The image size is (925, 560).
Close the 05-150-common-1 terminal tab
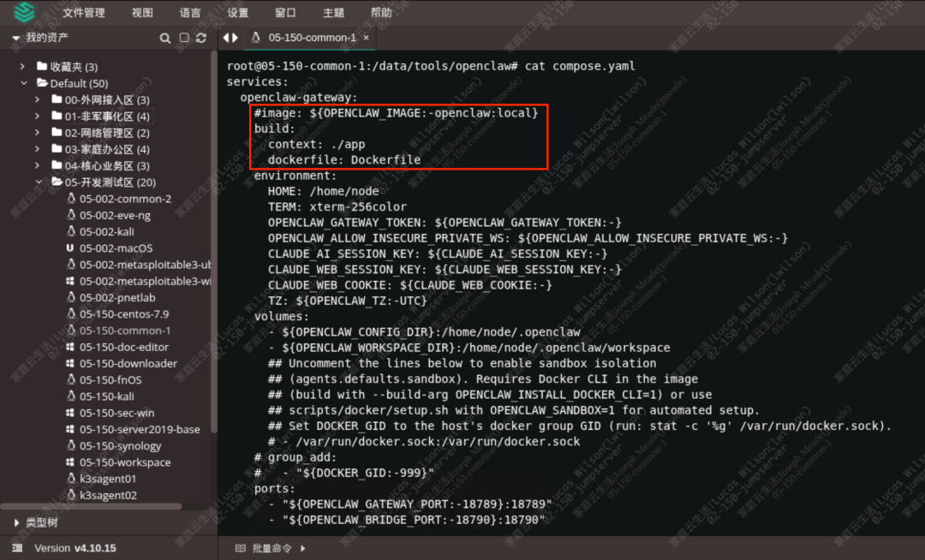pyautogui.click(x=366, y=38)
